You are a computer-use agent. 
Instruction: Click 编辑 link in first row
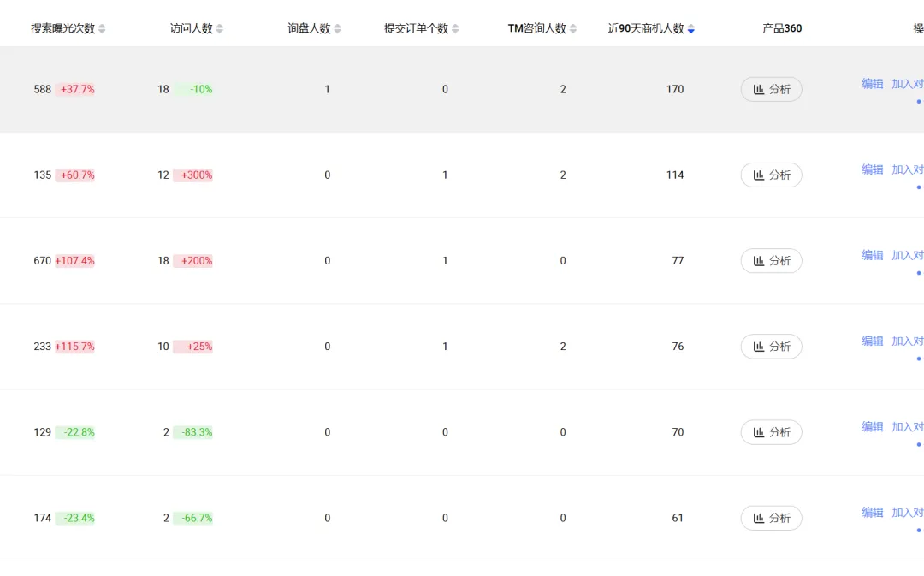point(872,84)
